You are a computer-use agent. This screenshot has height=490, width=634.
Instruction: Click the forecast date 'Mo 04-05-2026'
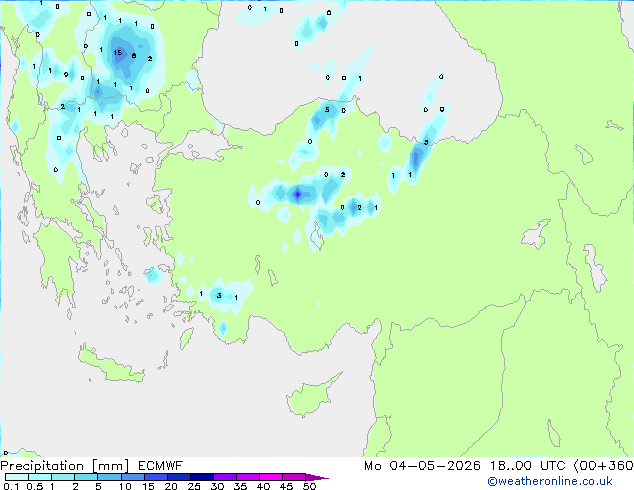(x=422, y=466)
